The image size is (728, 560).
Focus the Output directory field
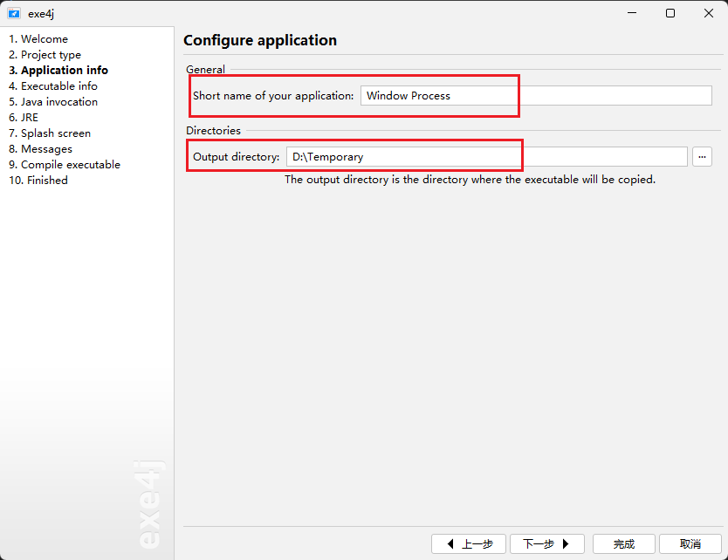click(486, 157)
